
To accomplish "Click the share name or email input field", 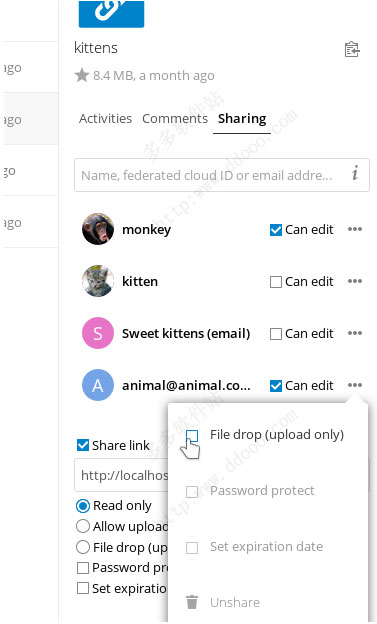I will pyautogui.click(x=209, y=175).
